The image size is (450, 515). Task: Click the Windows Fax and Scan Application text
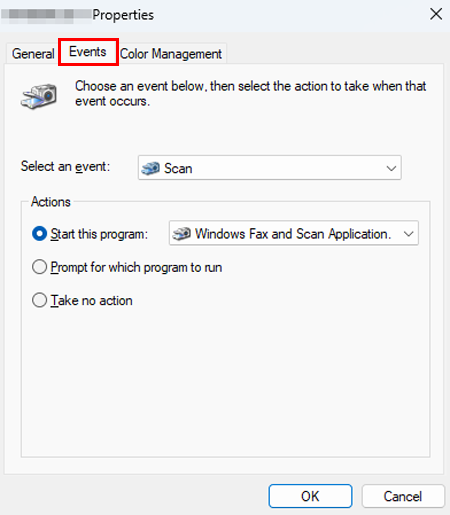[293, 234]
